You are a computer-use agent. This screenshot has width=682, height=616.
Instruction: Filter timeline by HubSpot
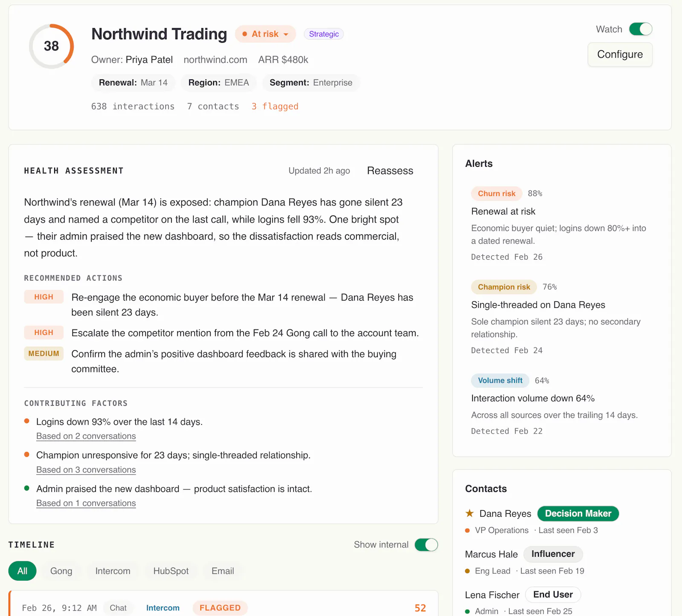[x=171, y=571]
